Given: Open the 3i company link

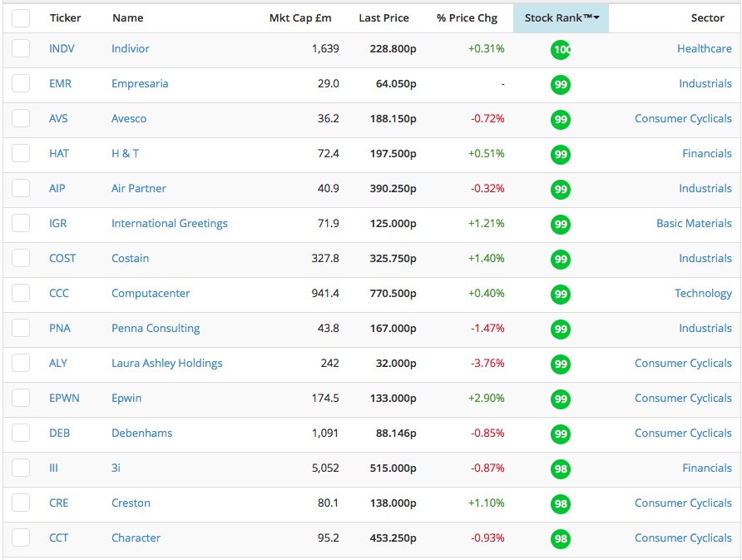Looking at the screenshot, I should click(x=116, y=468).
